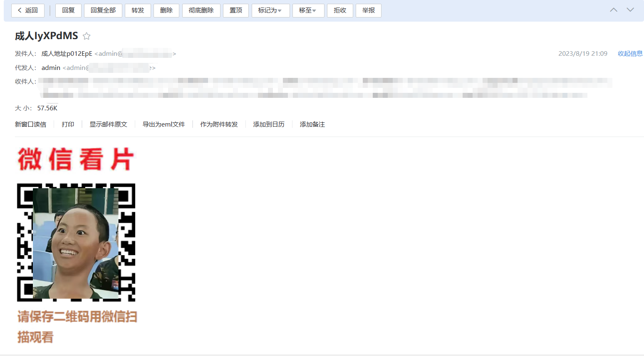Reject sender with 拒收 button
Image resolution: width=644 pixels, height=356 pixels.
340,10
